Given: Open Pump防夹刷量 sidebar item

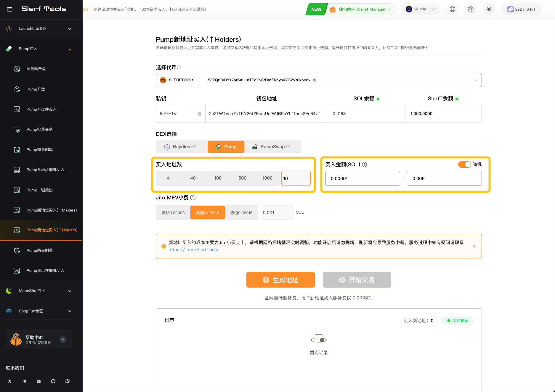Looking at the screenshot, I should tap(41, 250).
